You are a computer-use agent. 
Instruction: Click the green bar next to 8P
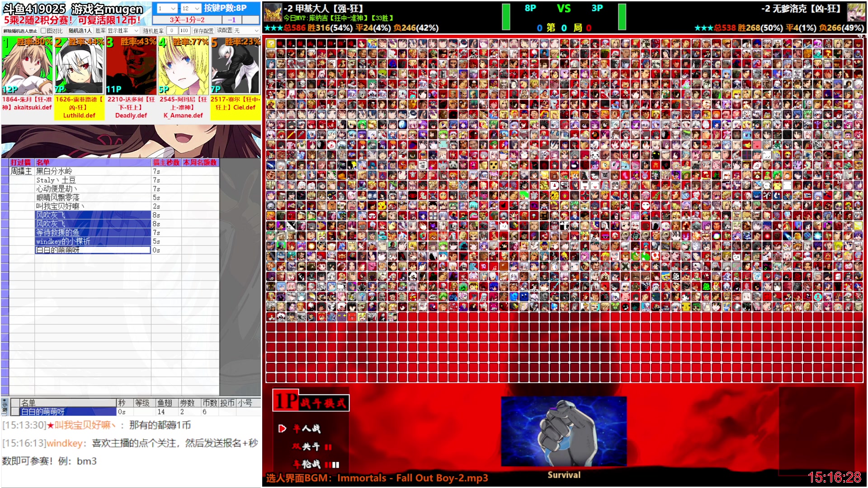coord(506,17)
